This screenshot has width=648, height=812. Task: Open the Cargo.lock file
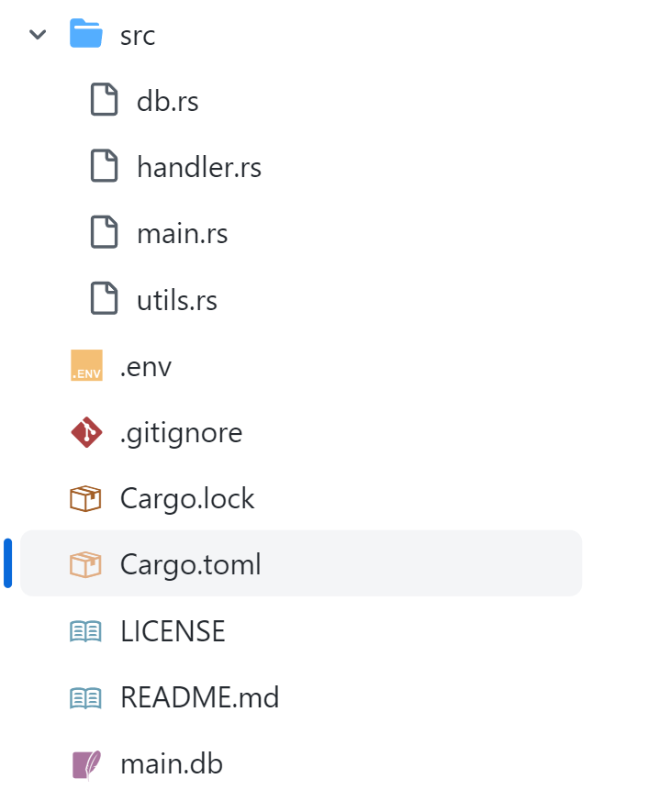pyautogui.click(x=187, y=498)
